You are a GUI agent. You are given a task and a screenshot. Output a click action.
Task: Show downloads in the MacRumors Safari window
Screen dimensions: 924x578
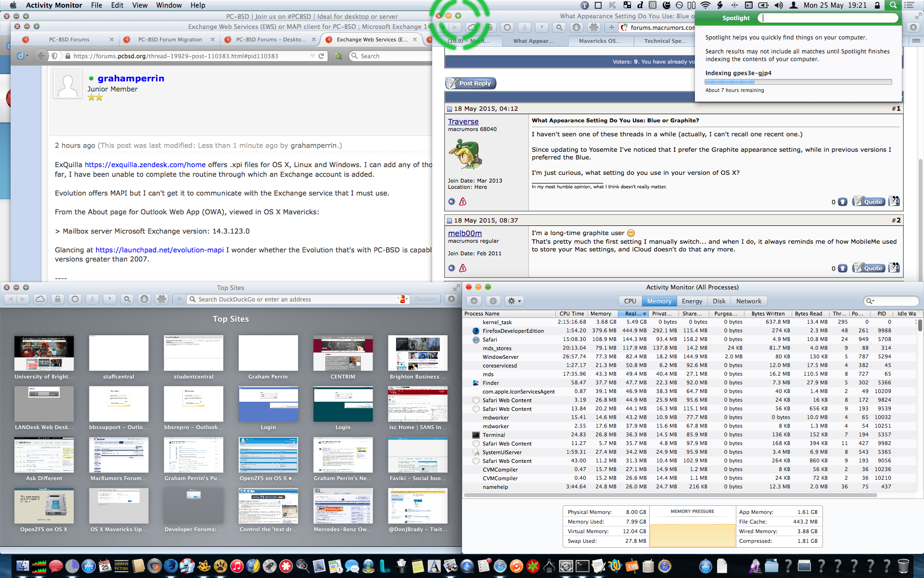[913, 27]
